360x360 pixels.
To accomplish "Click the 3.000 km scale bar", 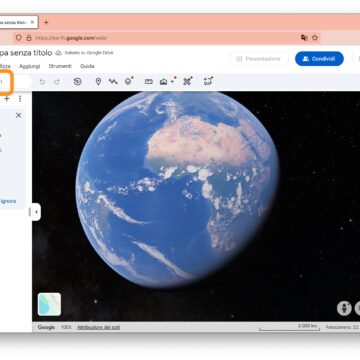I will (289, 327).
